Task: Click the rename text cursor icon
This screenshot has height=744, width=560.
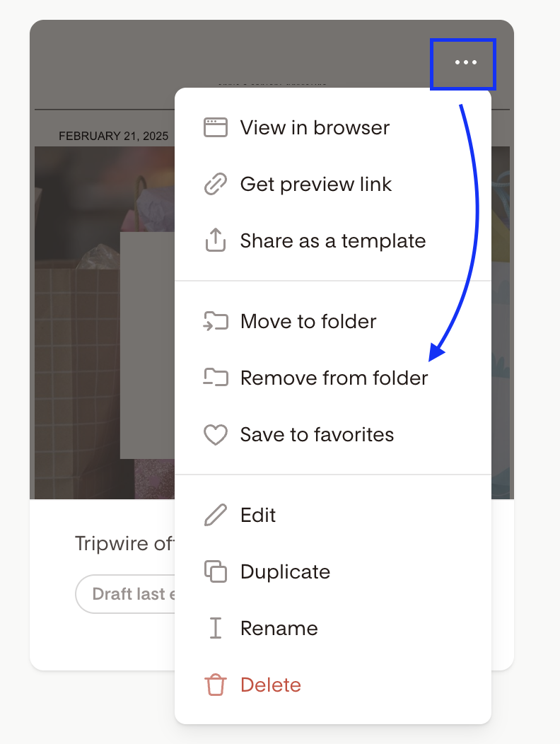Action: [x=216, y=628]
